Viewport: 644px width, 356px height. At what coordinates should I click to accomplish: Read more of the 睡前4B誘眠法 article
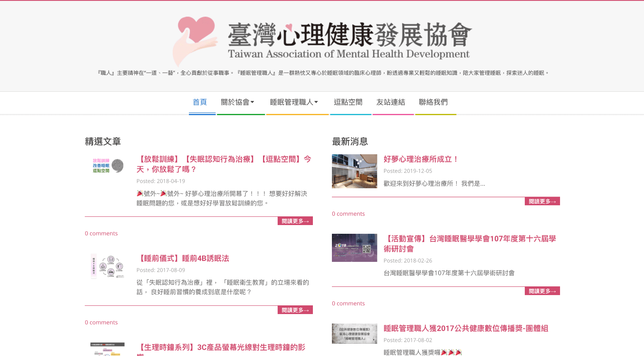coord(295,310)
